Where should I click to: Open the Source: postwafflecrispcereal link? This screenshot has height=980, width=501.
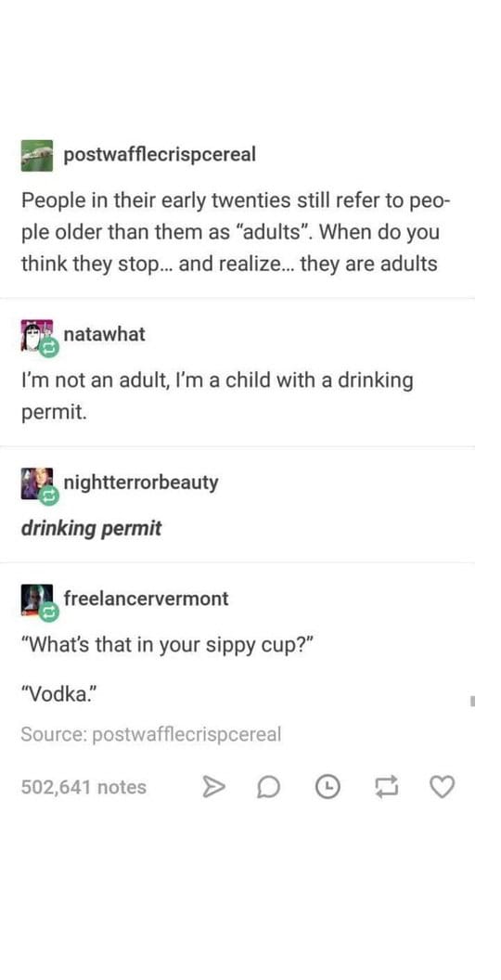150,734
